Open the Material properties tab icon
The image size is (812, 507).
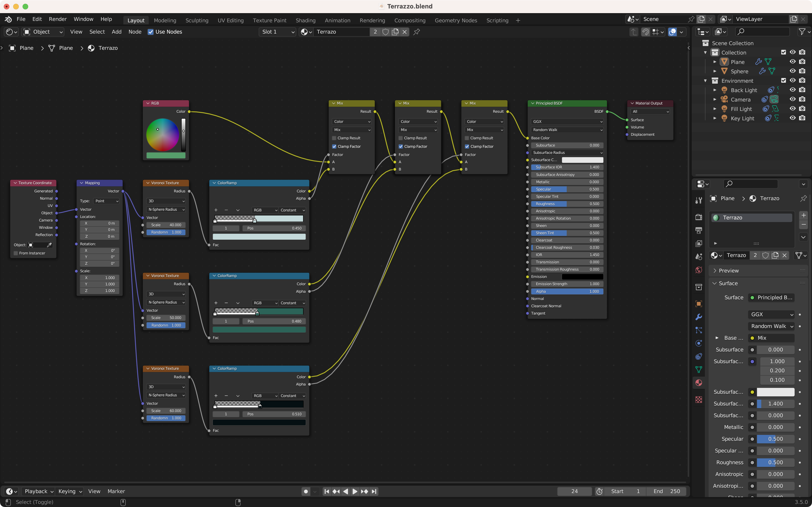pos(699,382)
